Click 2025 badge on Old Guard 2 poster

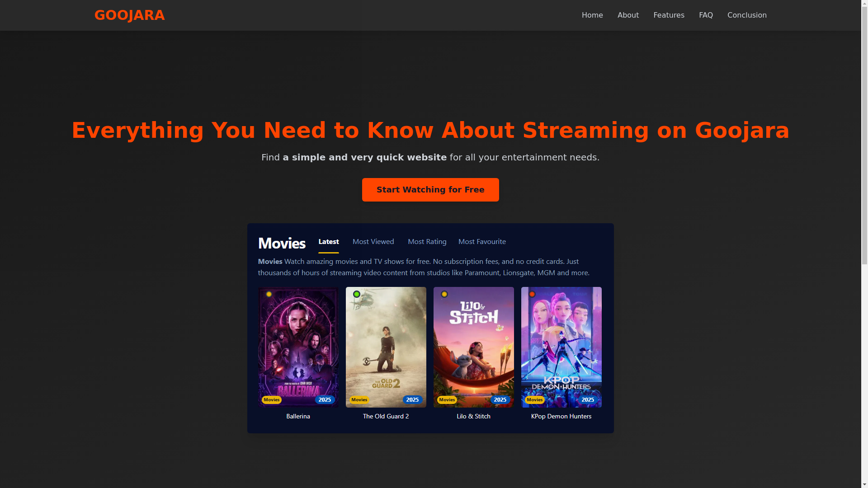tap(413, 400)
